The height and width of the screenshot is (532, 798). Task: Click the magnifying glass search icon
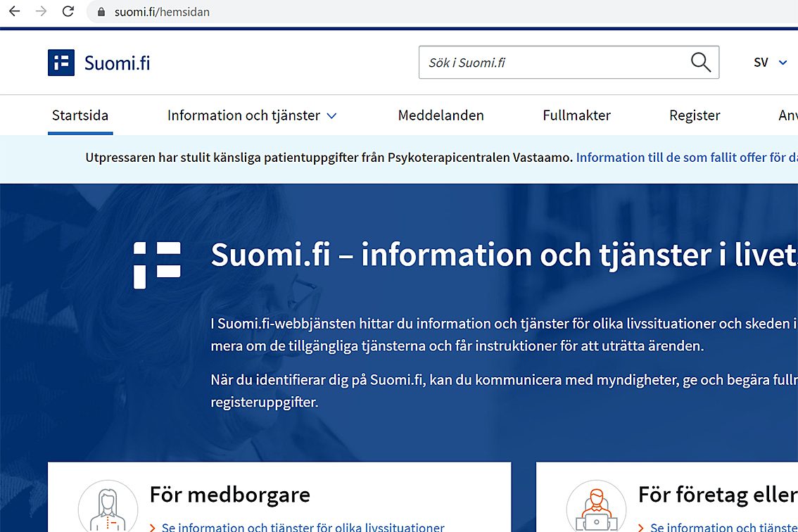[x=700, y=62]
